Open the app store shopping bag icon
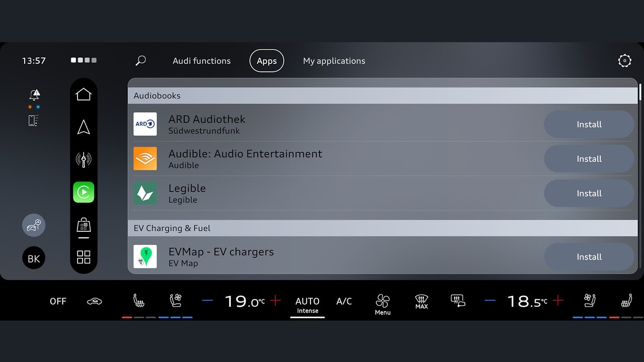This screenshot has width=644, height=362. (x=84, y=225)
